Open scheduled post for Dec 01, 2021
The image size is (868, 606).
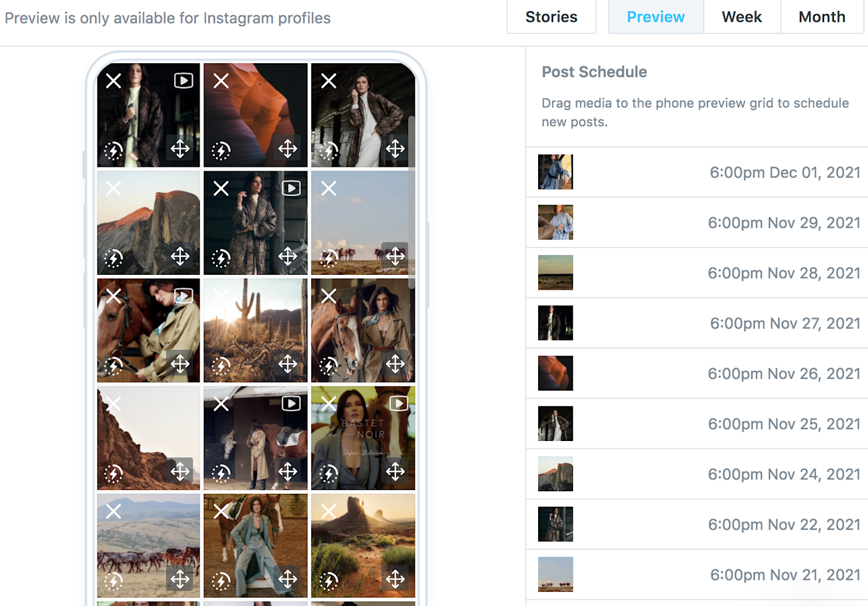click(x=697, y=172)
